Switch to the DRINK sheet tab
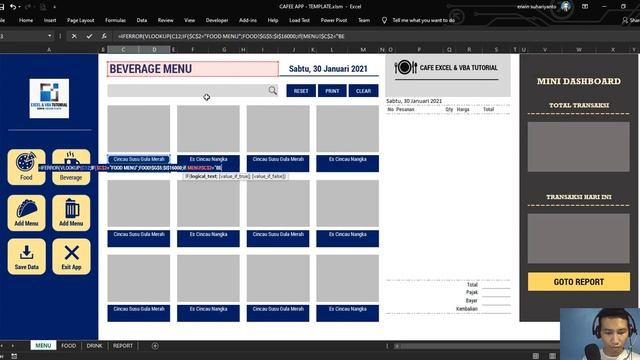This screenshot has width=640, height=360. [x=94, y=346]
